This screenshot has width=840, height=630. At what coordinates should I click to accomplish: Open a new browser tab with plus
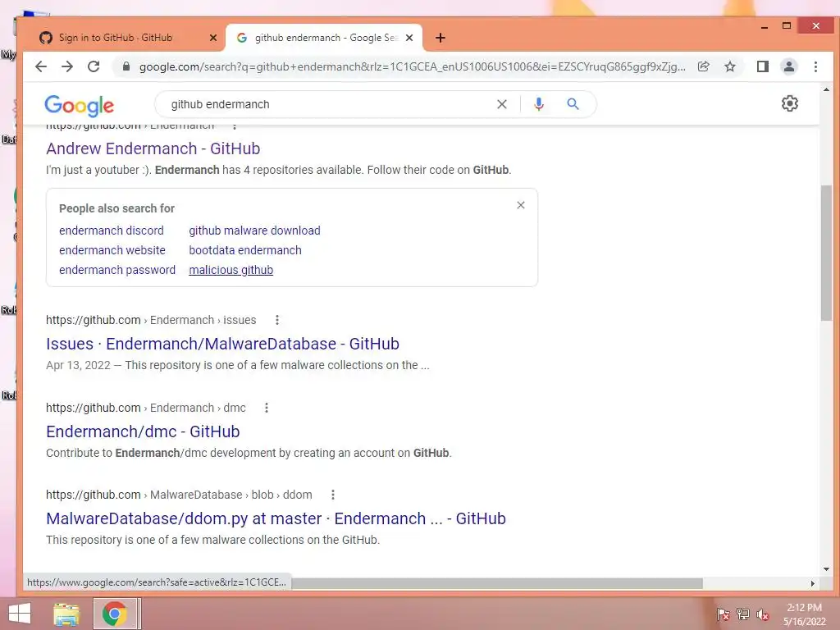pos(441,38)
